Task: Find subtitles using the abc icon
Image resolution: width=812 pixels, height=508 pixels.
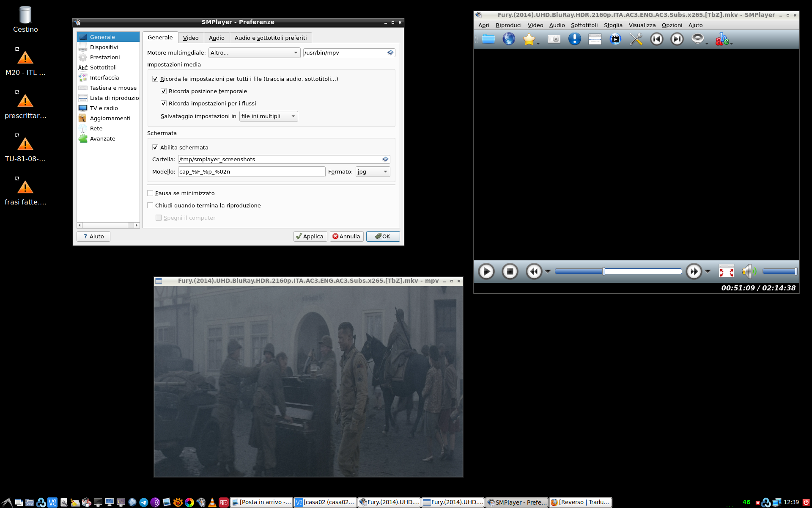Action: tap(722, 39)
